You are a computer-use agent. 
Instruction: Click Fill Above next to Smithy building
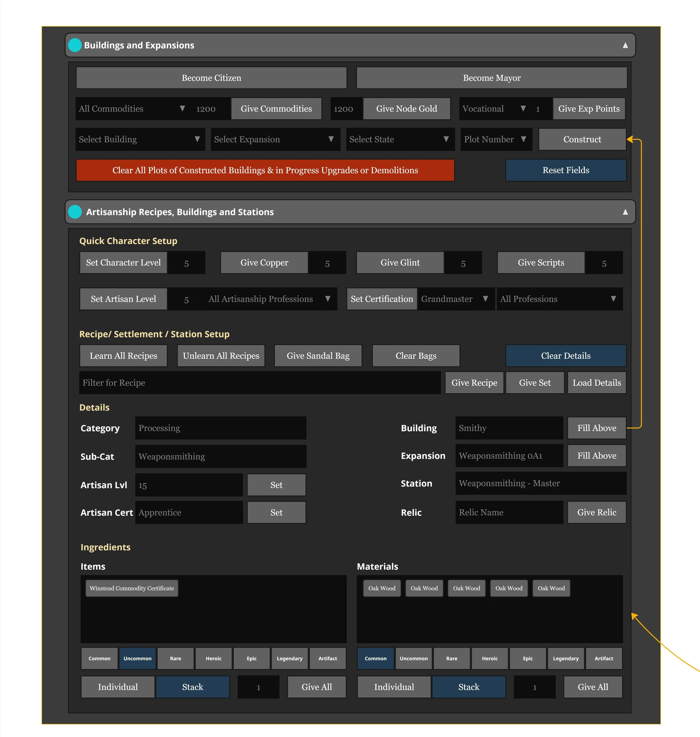[x=596, y=428]
